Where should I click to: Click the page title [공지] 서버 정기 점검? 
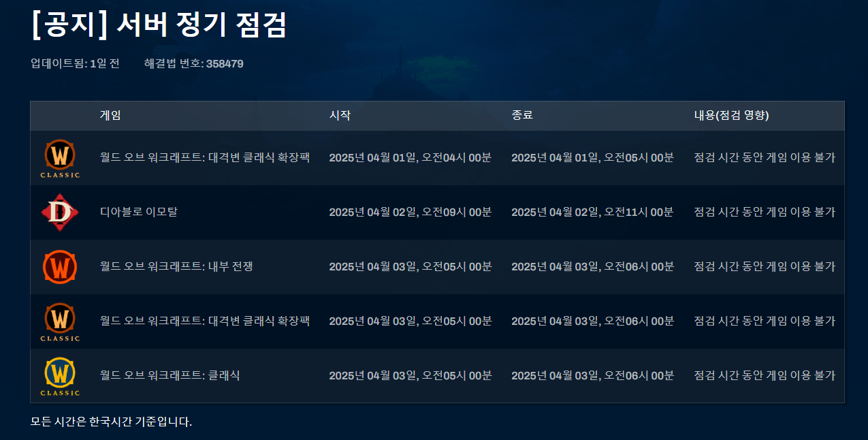click(159, 25)
